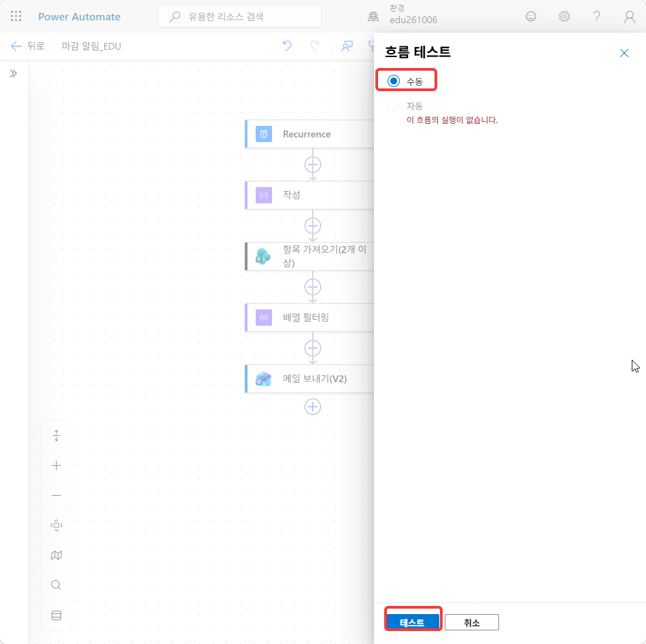The image size is (646, 644).
Task: Focus the 유용한 리소스 검색 search box
Action: tap(240, 16)
